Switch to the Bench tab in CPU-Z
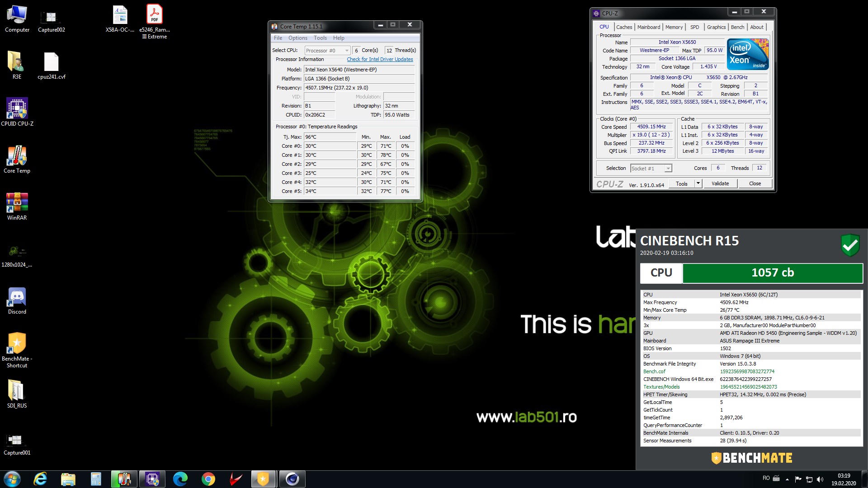The image size is (868, 488). click(737, 27)
